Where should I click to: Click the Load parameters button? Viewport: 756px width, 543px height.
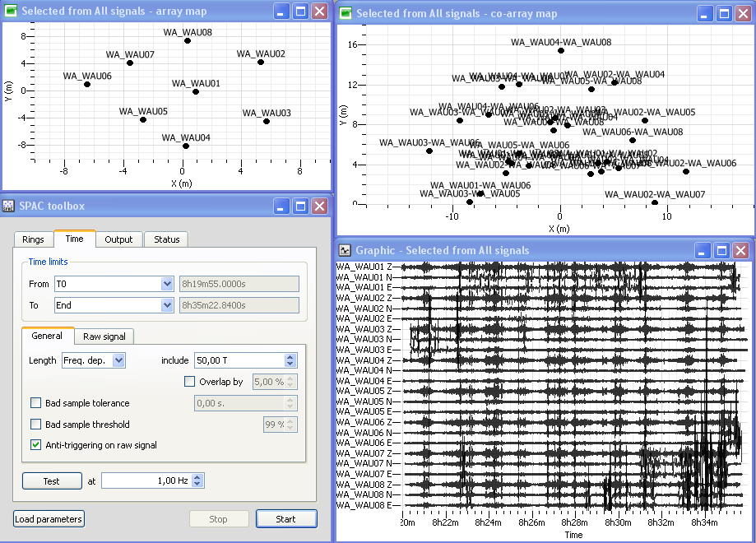click(49, 519)
